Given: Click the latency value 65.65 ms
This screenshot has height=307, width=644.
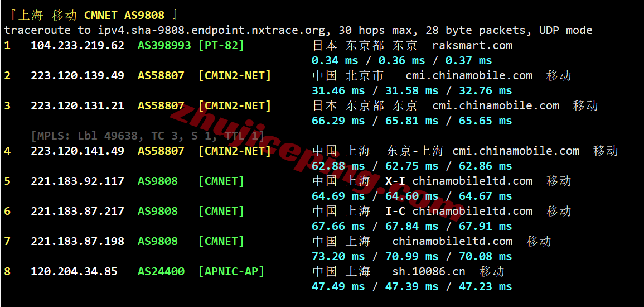Looking at the screenshot, I should pos(486,121).
